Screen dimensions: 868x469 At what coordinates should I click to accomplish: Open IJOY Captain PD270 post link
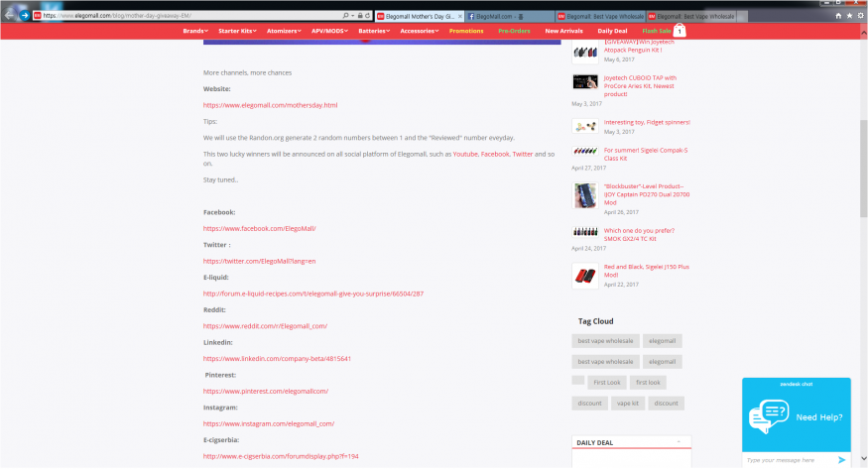[x=647, y=194]
